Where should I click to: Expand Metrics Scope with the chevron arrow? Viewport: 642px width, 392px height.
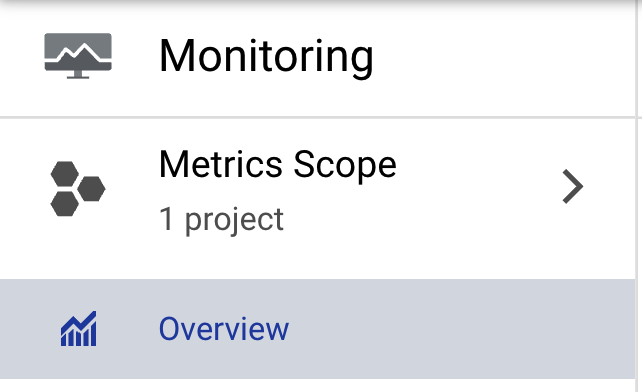pyautogui.click(x=572, y=186)
